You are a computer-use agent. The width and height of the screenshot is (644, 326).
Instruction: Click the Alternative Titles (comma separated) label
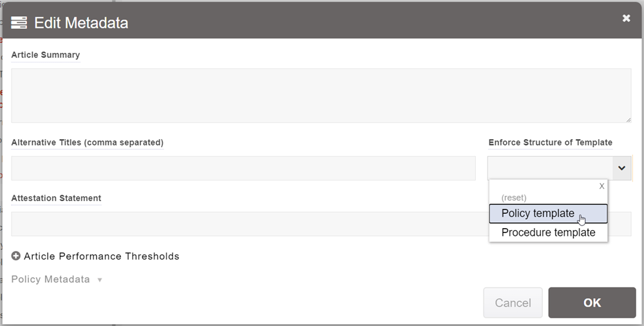pos(87,142)
